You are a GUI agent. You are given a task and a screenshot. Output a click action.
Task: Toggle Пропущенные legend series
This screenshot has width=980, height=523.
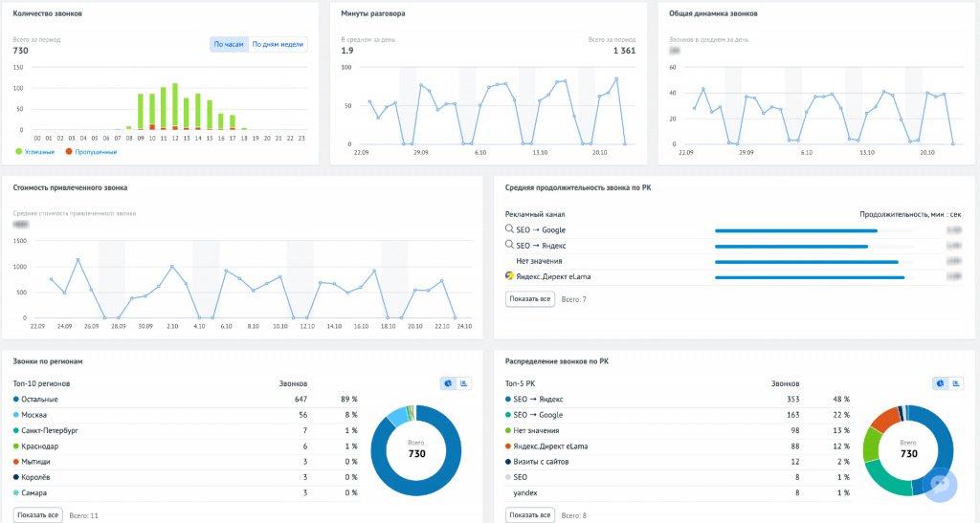click(91, 152)
